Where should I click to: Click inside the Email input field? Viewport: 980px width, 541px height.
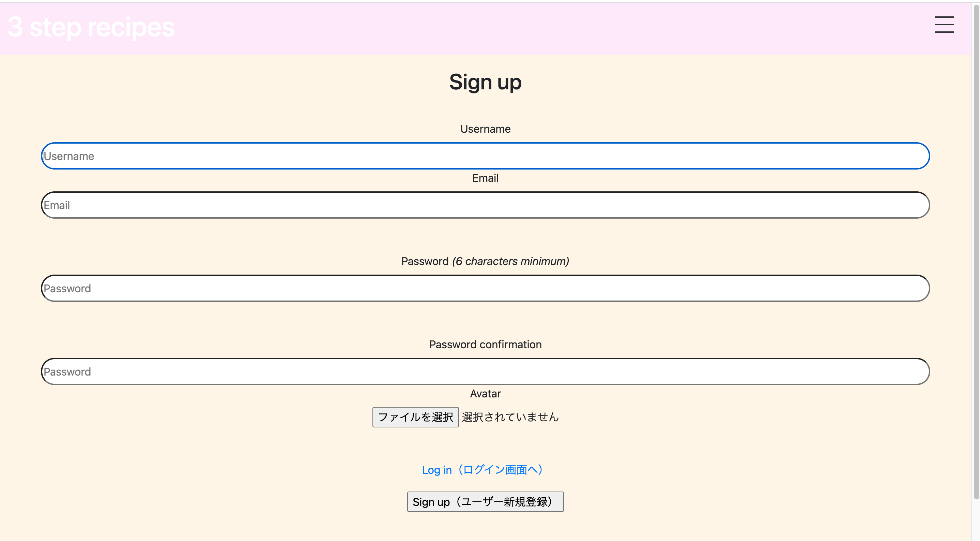(485, 205)
